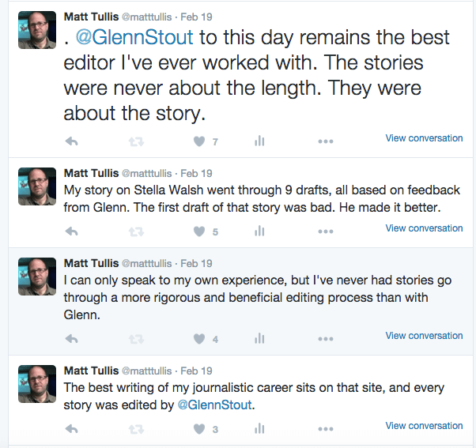Click Matt Tullis avatar on first tweet
Screen dimensions: 476x448
[36, 31]
